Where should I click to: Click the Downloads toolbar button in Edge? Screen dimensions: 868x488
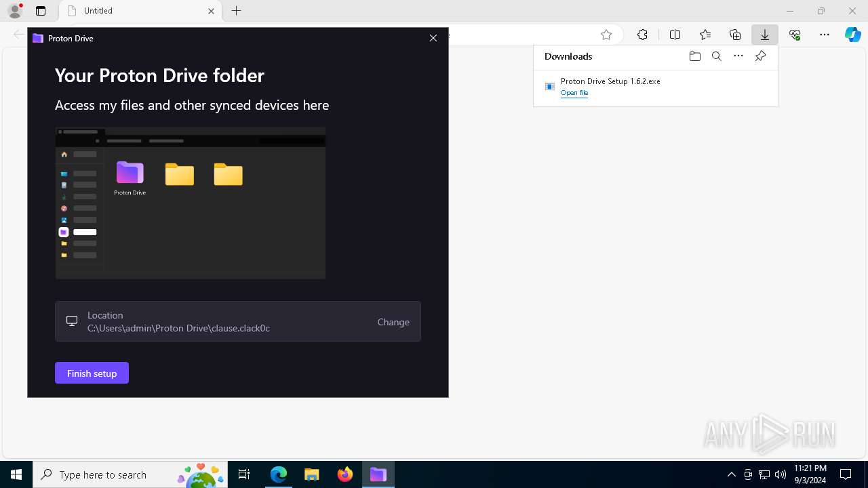764,35
